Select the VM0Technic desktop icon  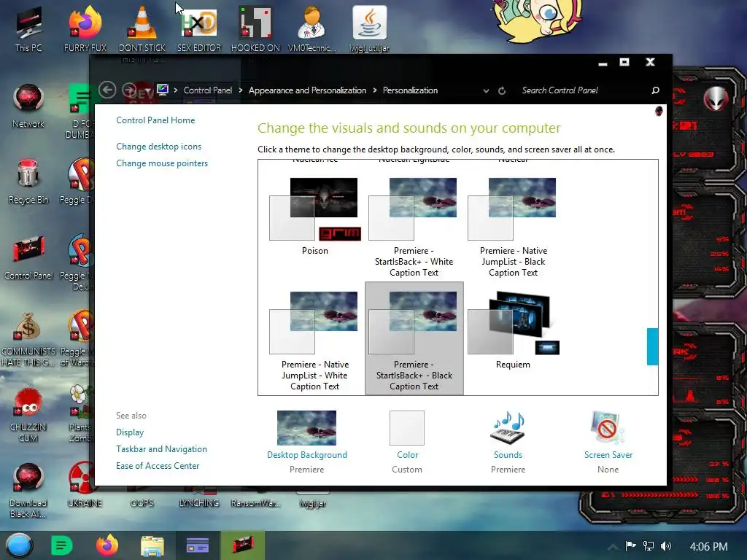[312, 29]
